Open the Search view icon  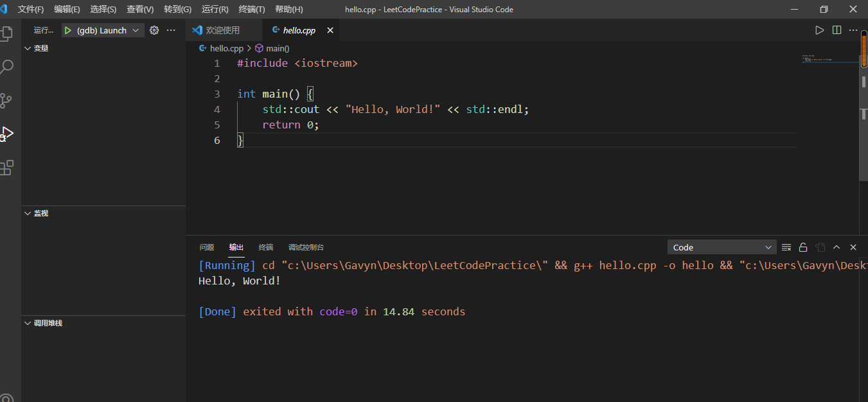coord(8,66)
